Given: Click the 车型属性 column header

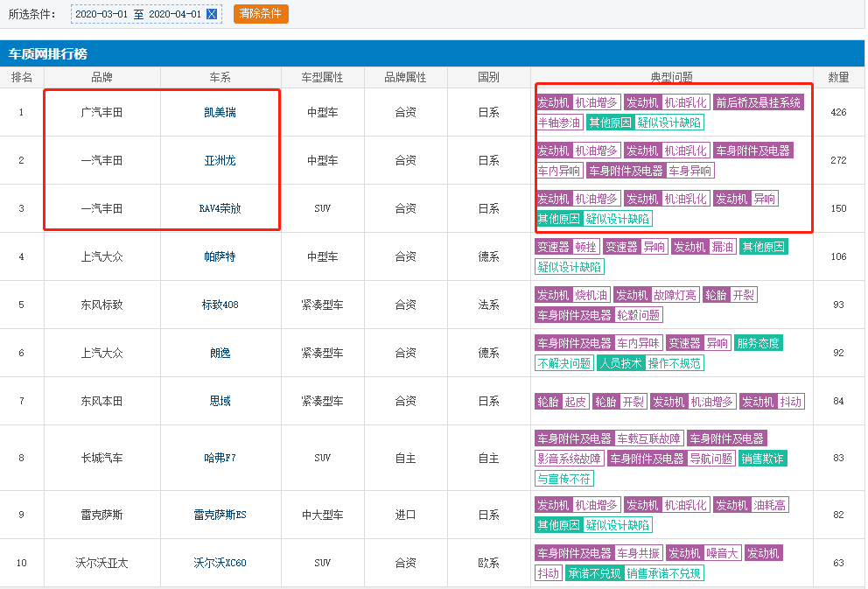Looking at the screenshot, I should click(322, 78).
